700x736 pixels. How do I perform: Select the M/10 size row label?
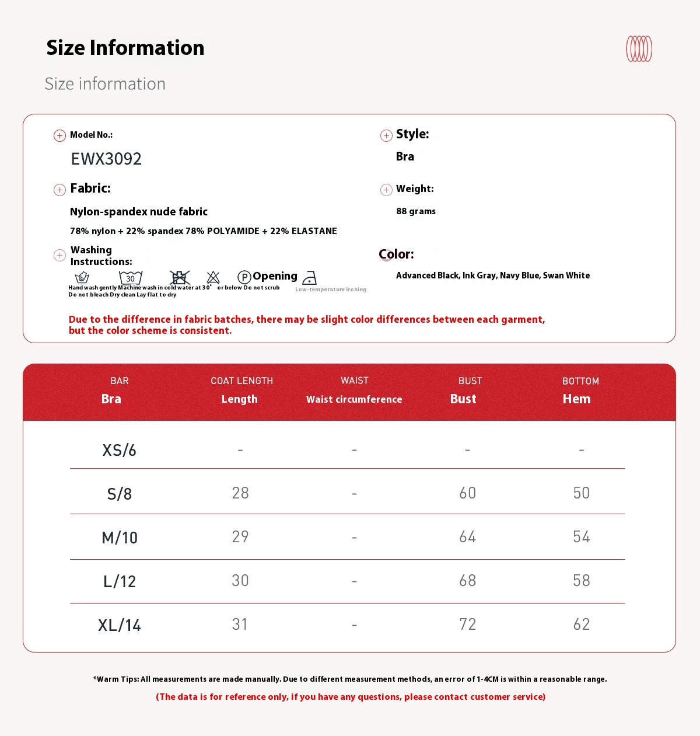[x=120, y=538]
